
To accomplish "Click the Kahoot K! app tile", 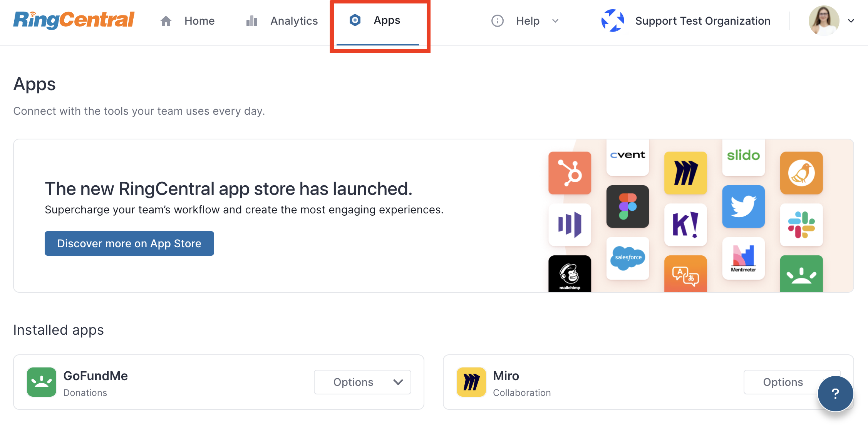I will click(x=685, y=225).
